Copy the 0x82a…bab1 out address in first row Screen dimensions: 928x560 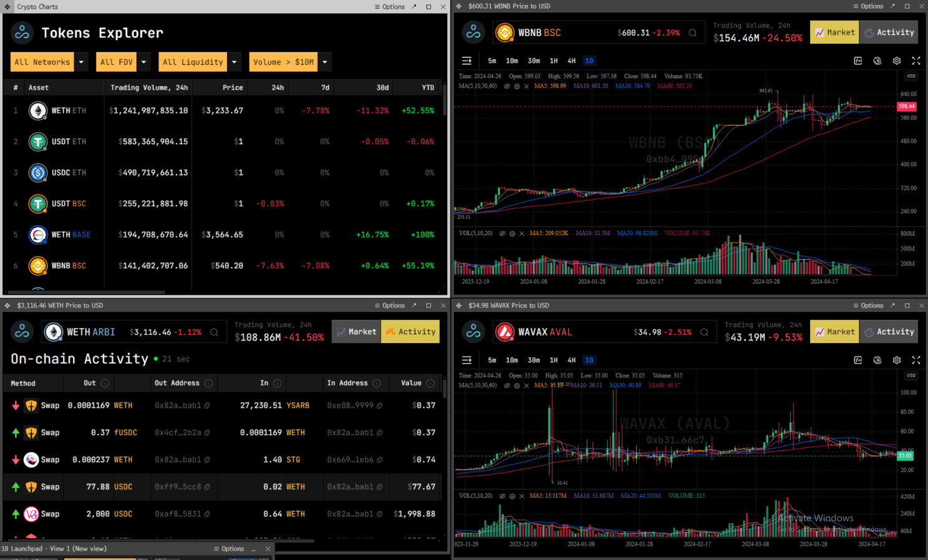207,406
